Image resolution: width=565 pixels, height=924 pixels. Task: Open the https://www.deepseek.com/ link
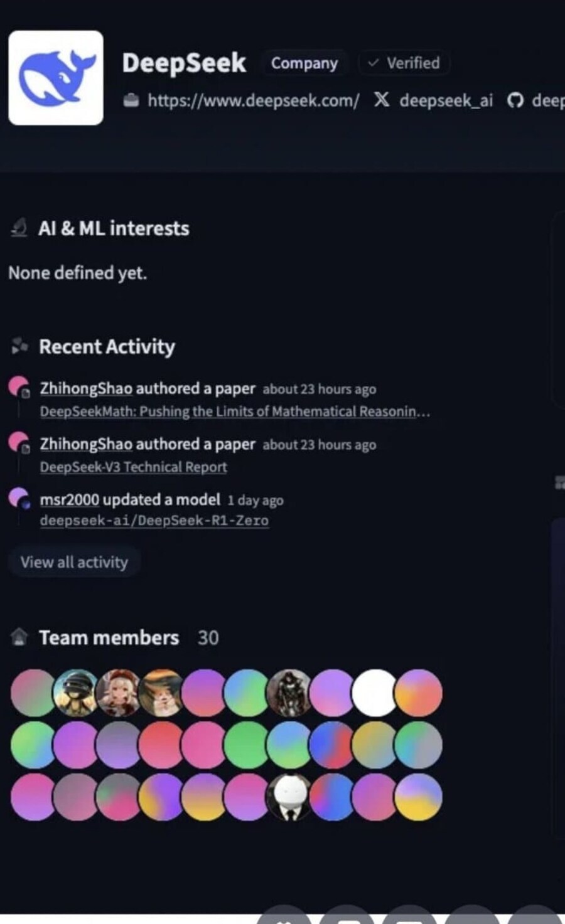pyautogui.click(x=253, y=100)
